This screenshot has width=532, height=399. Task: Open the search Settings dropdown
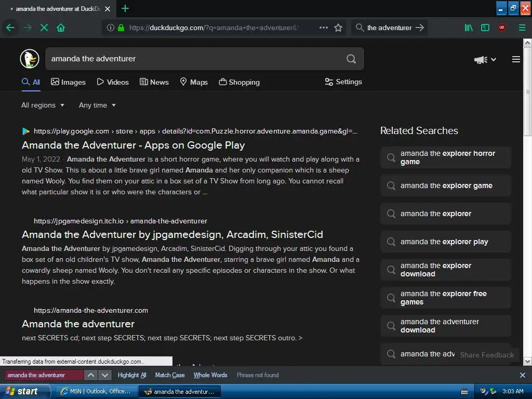tap(343, 82)
